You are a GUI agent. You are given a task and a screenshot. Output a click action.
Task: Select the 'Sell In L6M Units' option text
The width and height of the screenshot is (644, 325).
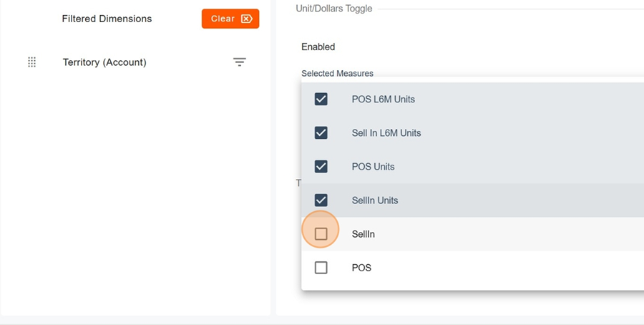coord(386,133)
